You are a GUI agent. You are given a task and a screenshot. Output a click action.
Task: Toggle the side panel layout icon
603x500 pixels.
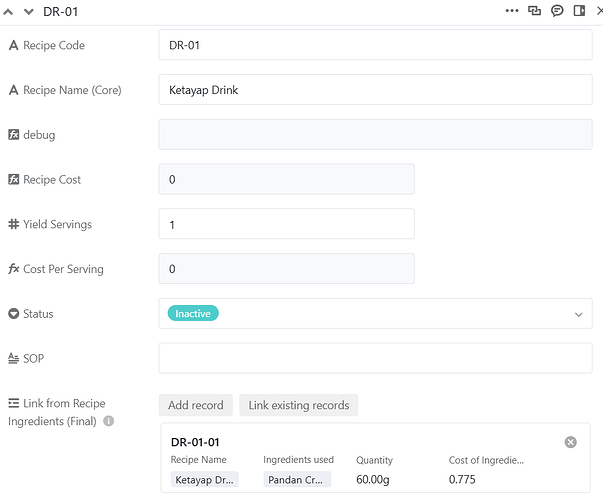(579, 11)
